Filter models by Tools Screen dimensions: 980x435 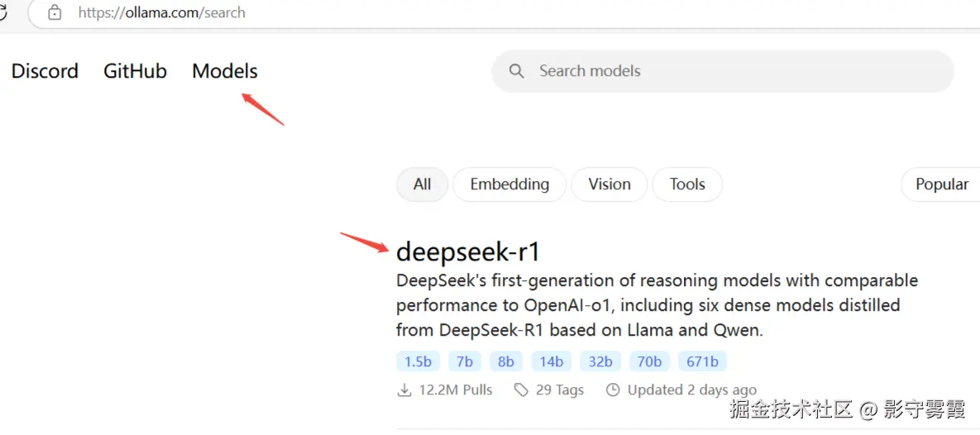point(687,184)
